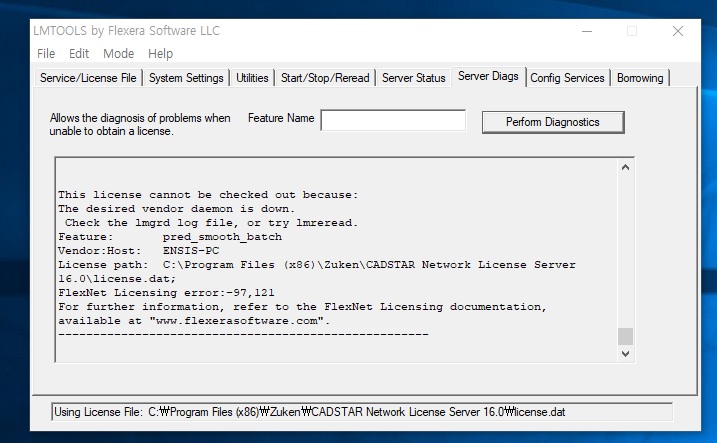Click the 'Using License File' status bar text
The height and width of the screenshot is (443, 717).
point(310,412)
